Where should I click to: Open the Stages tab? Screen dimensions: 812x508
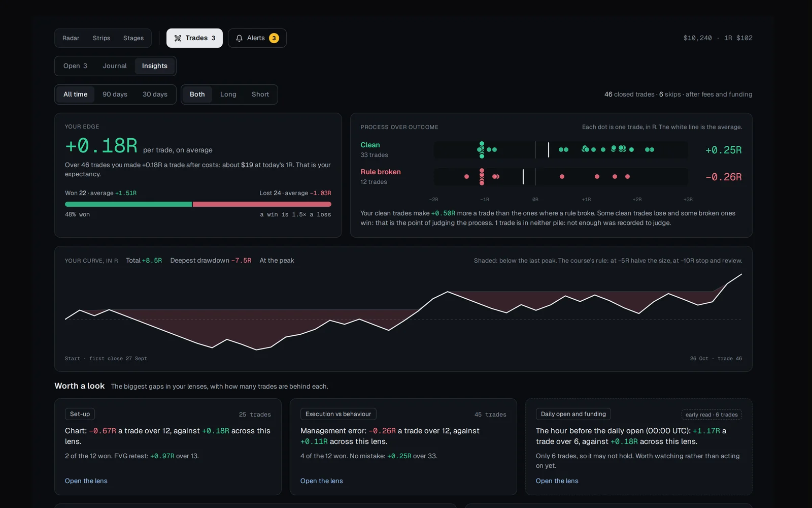pyautogui.click(x=133, y=38)
